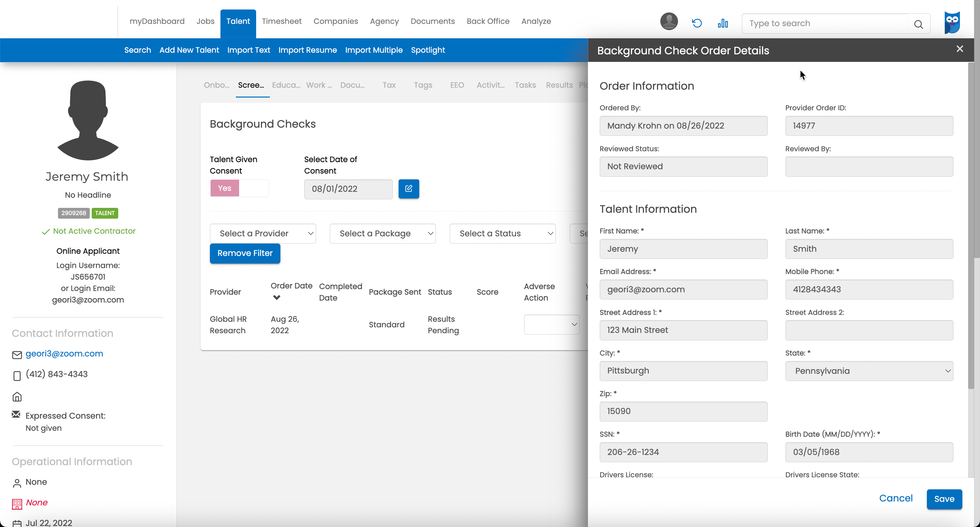Toggle the Talent Given Consent Yes switch

click(x=239, y=188)
